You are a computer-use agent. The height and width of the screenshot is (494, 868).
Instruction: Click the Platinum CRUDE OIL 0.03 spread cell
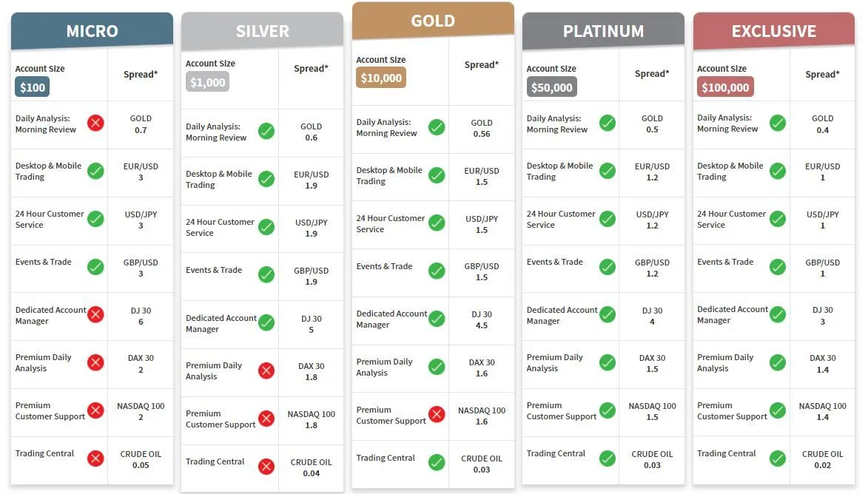pyautogui.click(x=652, y=459)
